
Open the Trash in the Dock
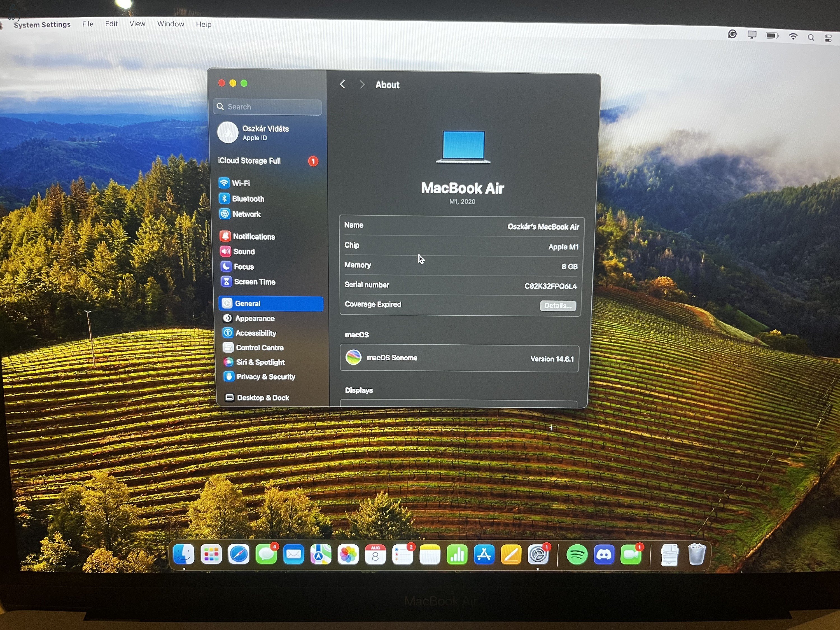pyautogui.click(x=697, y=555)
